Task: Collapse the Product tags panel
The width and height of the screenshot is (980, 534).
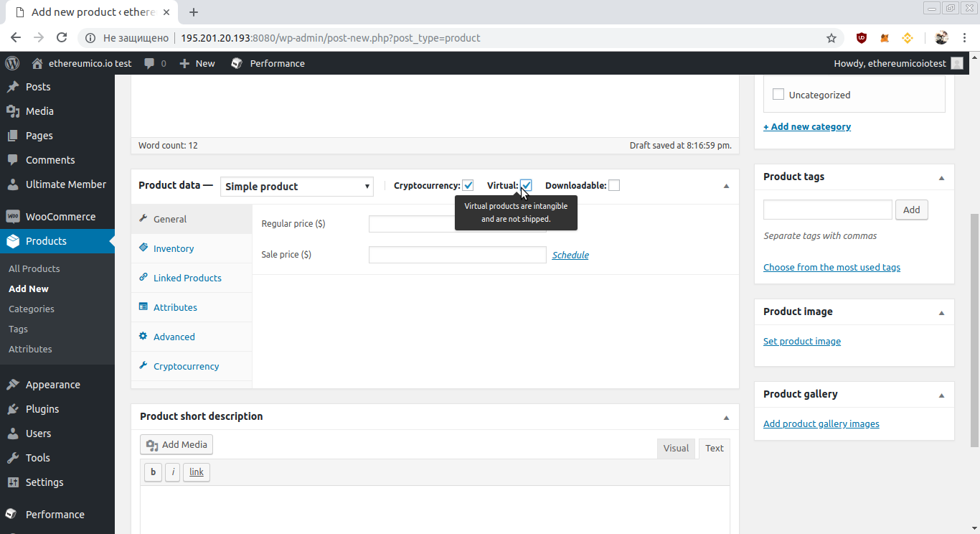Action: (x=941, y=177)
